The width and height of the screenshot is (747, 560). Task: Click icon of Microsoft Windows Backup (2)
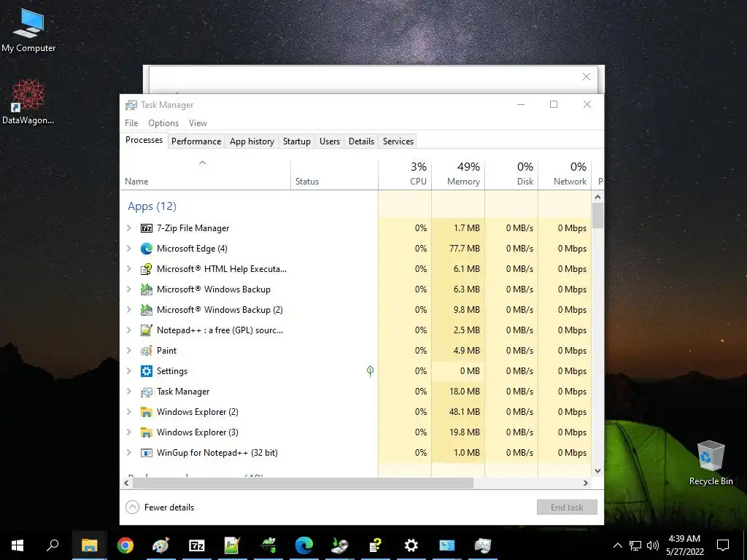tap(146, 310)
